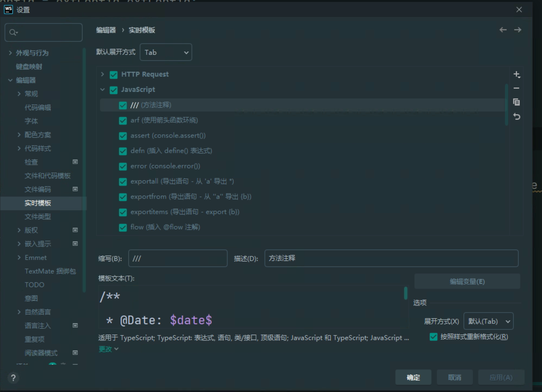Click 编辑器 in the breadcrumb
Viewport: 542px width, 392px height.
[x=106, y=30]
